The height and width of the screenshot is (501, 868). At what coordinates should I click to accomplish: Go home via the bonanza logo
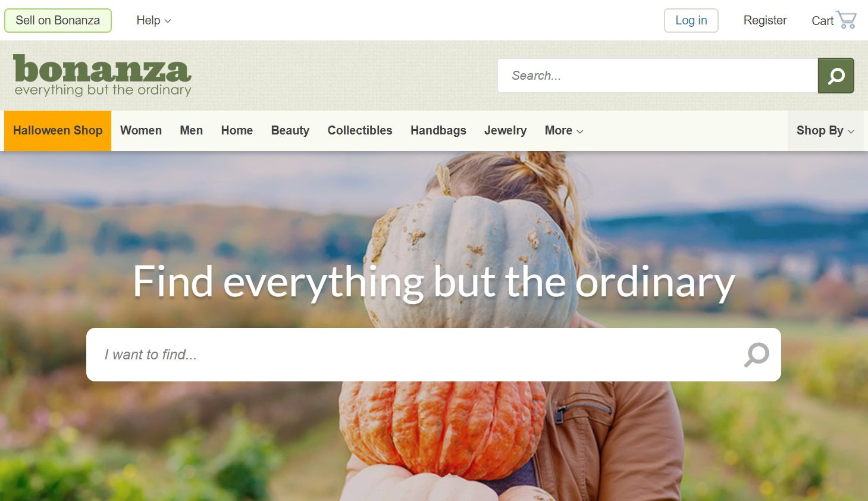(102, 76)
